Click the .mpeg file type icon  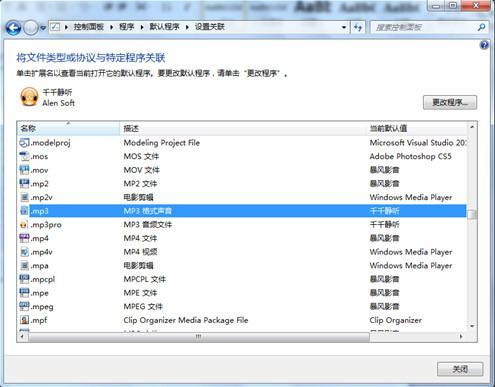[24, 307]
